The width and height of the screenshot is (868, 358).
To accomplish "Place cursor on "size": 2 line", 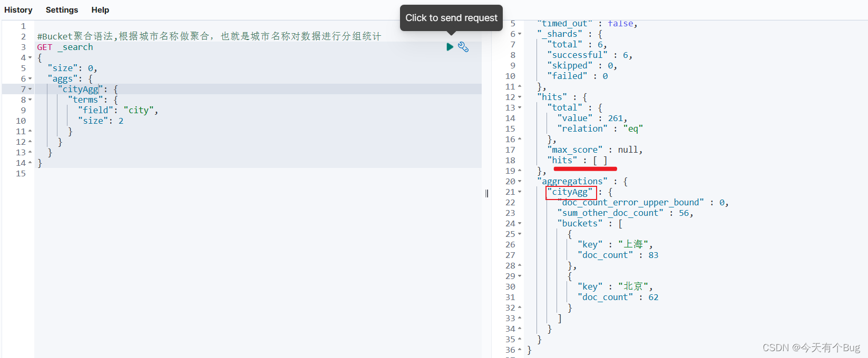I will 101,121.
